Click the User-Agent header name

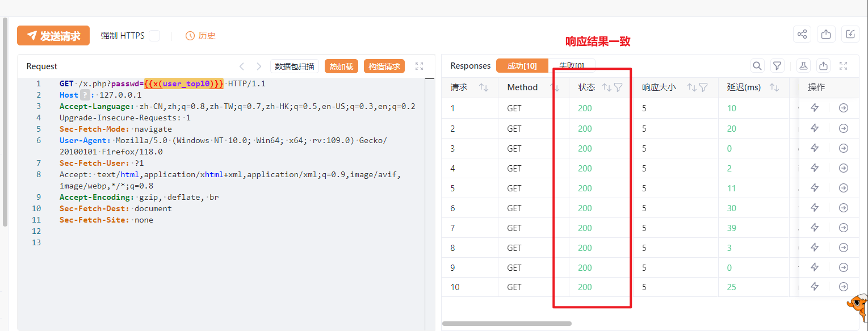click(84, 140)
